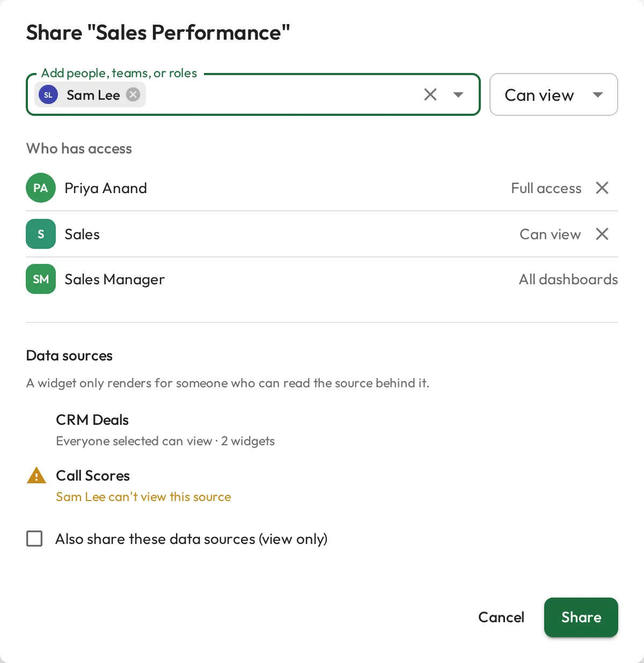The width and height of the screenshot is (644, 663).
Task: Click the green Share button
Action: tap(581, 617)
